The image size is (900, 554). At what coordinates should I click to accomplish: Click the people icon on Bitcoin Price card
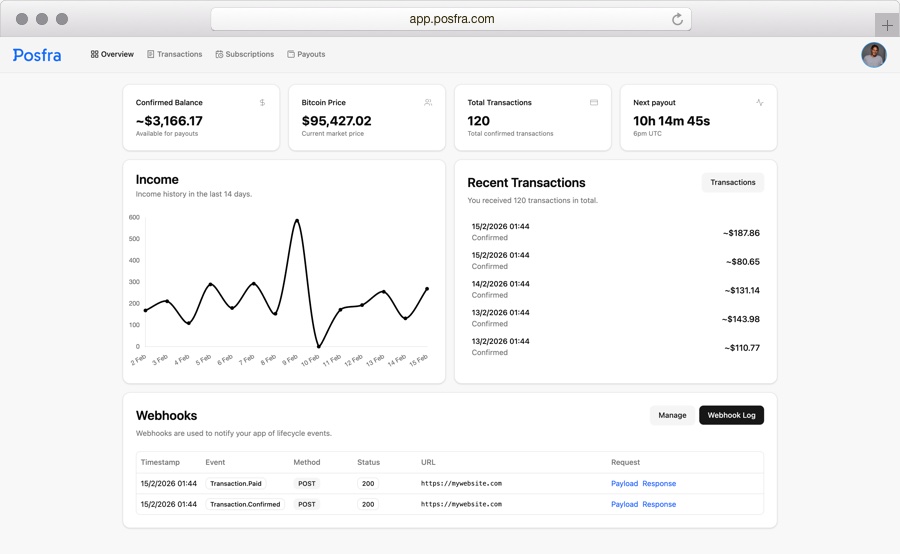[x=428, y=102]
